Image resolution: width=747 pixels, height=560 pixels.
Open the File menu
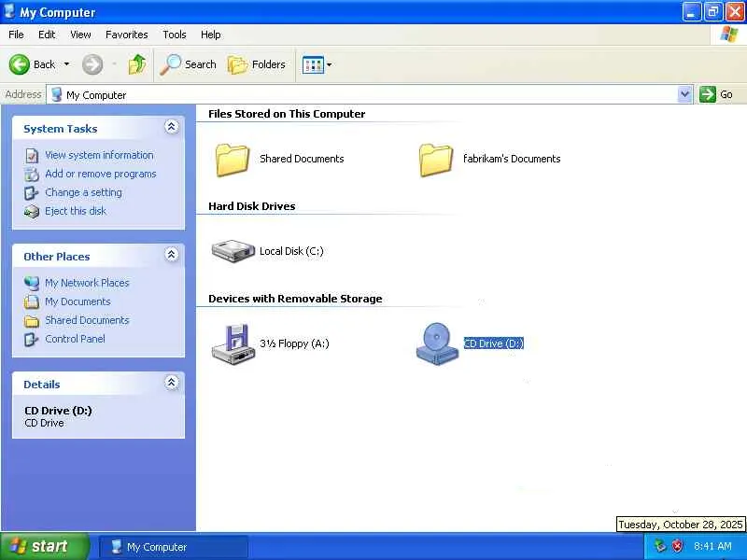pyautogui.click(x=16, y=35)
